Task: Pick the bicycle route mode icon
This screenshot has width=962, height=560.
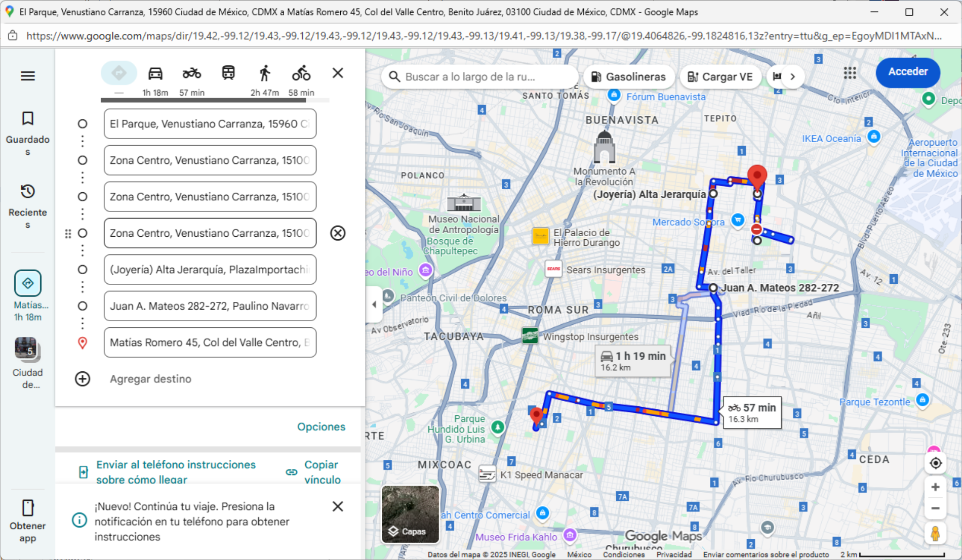Action: pyautogui.click(x=301, y=72)
